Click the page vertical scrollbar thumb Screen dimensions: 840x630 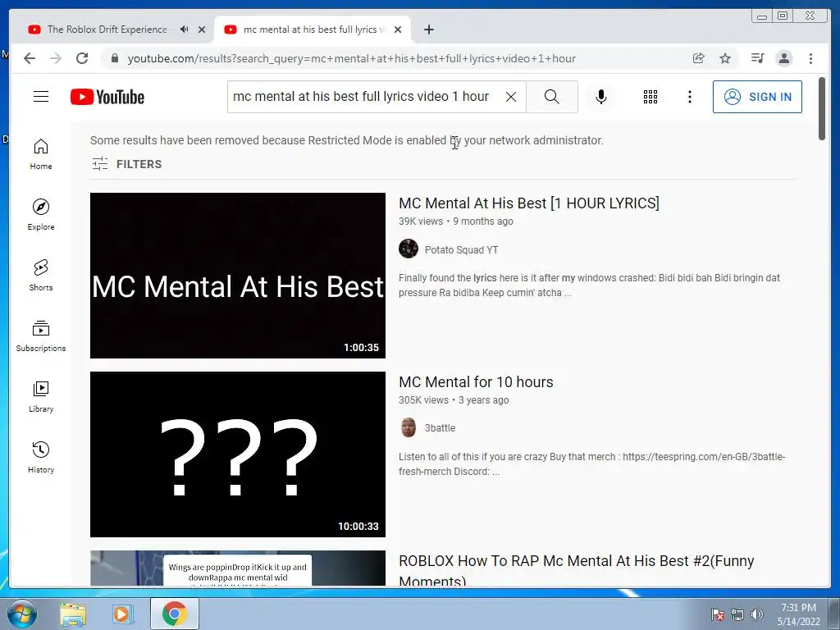click(822, 109)
